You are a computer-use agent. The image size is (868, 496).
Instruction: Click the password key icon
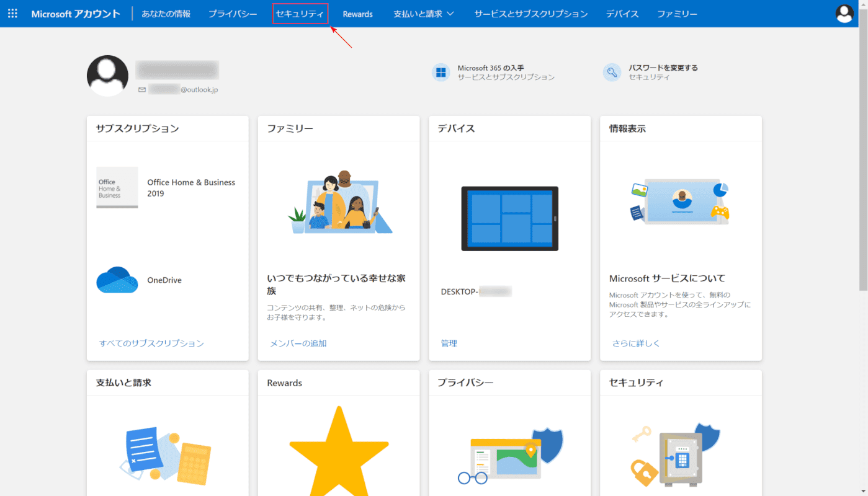point(612,73)
